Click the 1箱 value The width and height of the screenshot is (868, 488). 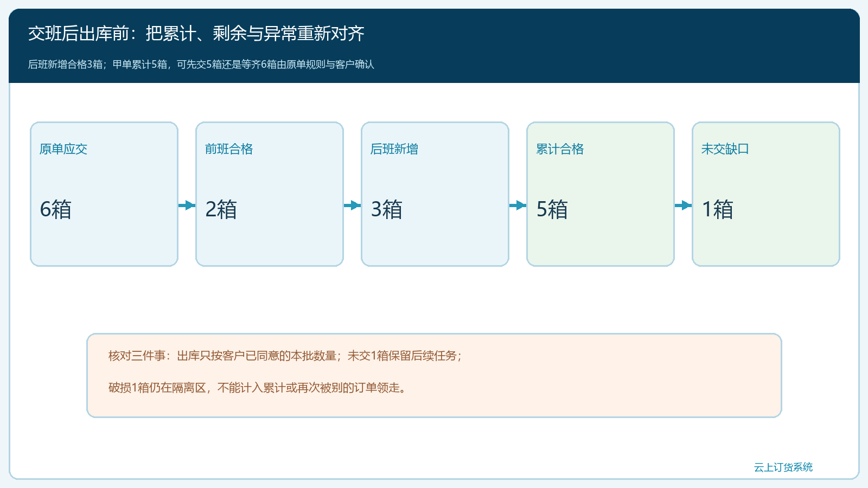coord(718,209)
